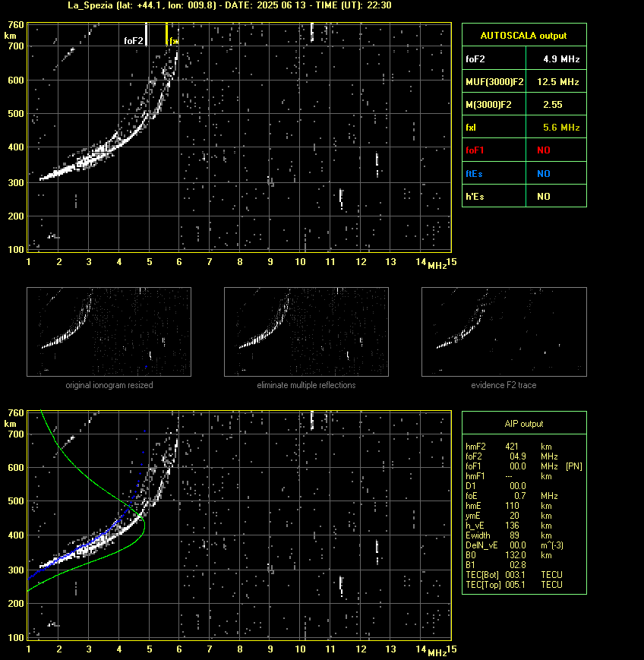The image size is (644, 660).
Task: Select the hmF2 value '421' in the AIP output
Action: click(x=512, y=446)
